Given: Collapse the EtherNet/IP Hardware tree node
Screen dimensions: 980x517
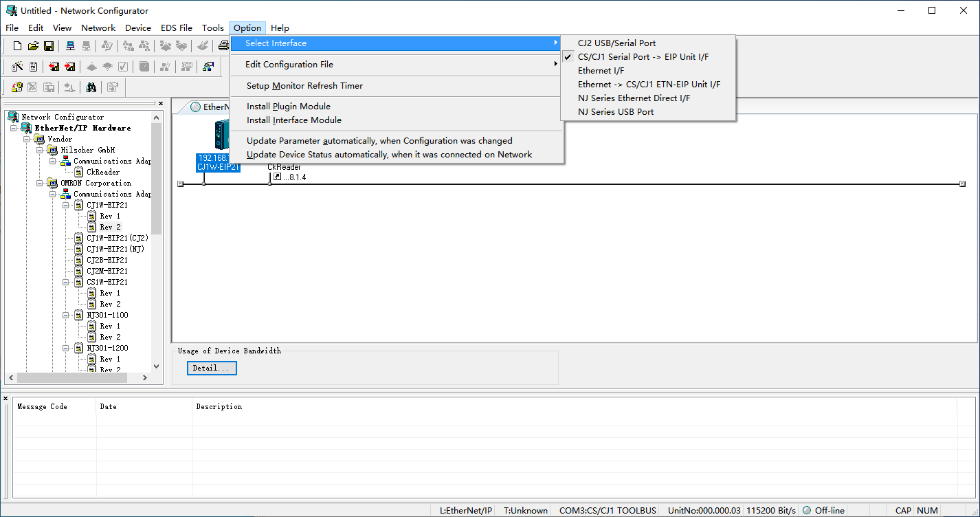Looking at the screenshot, I should (x=14, y=128).
